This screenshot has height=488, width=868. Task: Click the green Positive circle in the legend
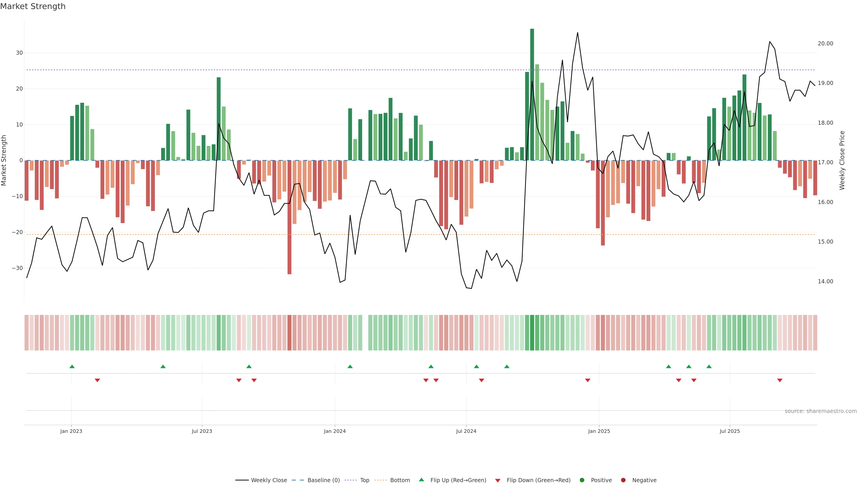pyautogui.click(x=582, y=480)
